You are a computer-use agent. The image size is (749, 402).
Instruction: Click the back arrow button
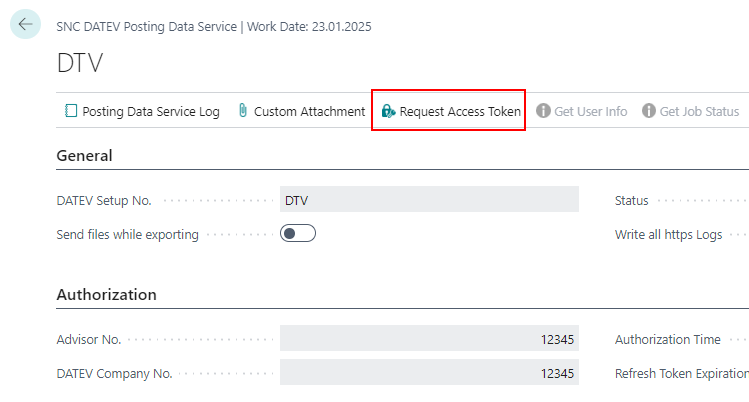tap(26, 25)
